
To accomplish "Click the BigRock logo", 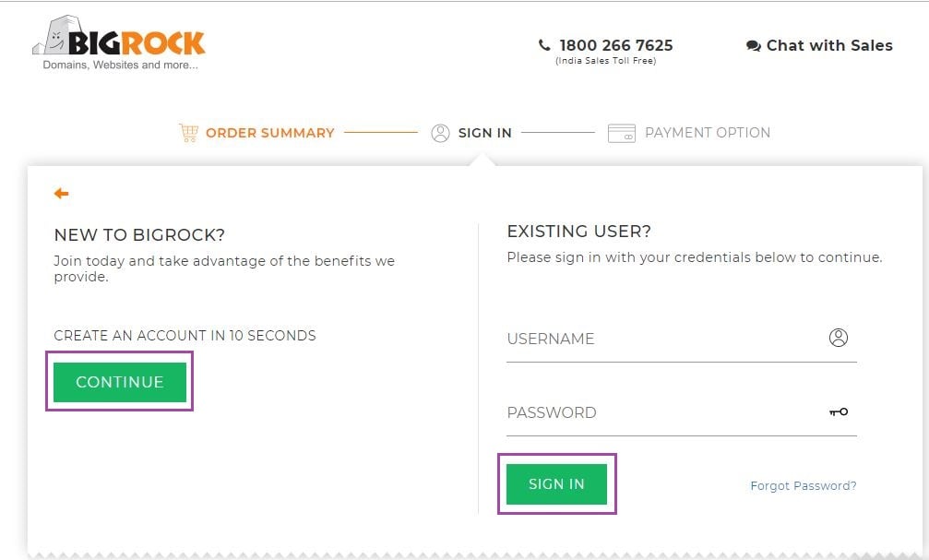I will coord(115,42).
